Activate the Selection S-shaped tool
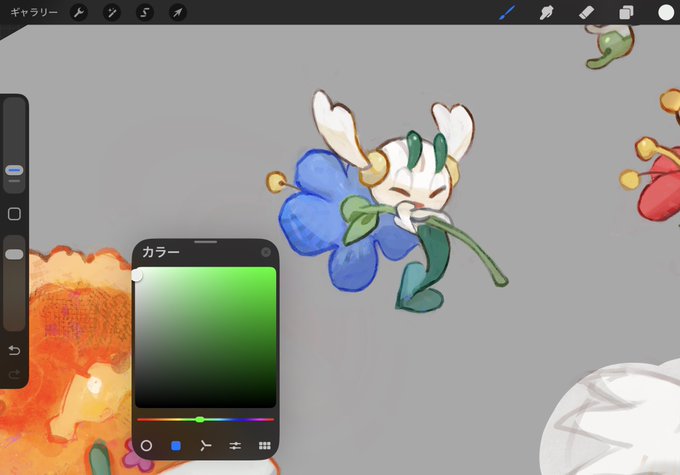 pyautogui.click(x=145, y=13)
